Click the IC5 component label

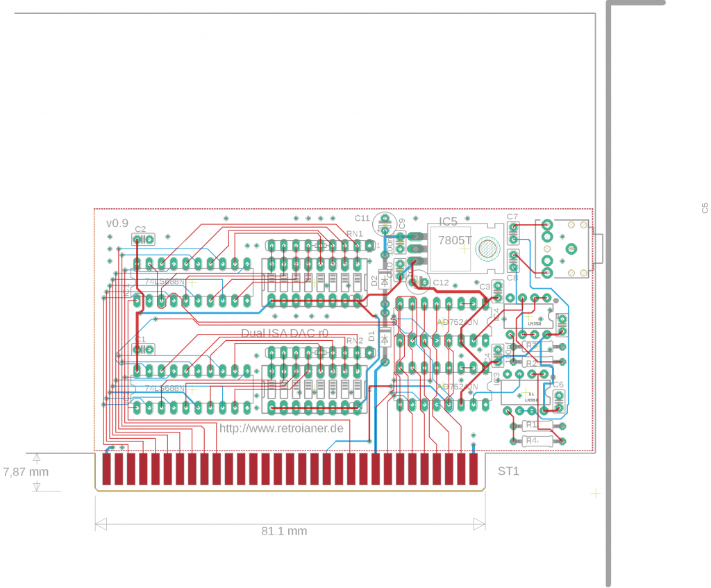click(447, 221)
